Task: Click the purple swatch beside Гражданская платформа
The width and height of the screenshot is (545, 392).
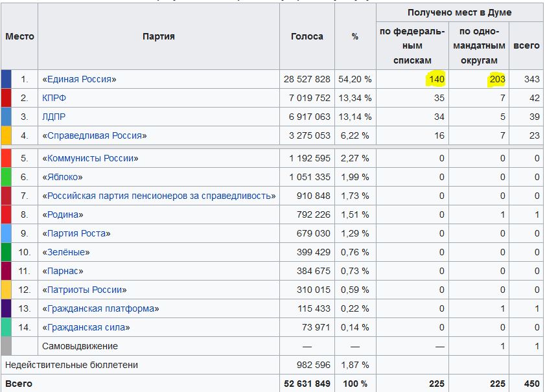Action: coord(6,308)
